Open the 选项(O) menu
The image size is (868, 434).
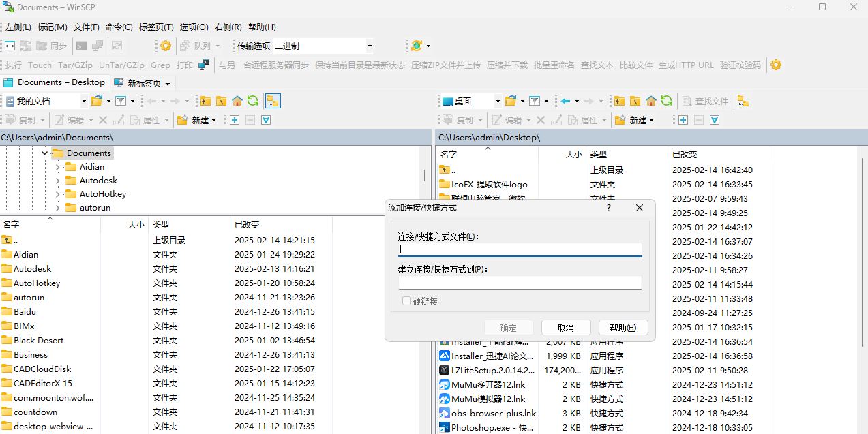coord(192,27)
